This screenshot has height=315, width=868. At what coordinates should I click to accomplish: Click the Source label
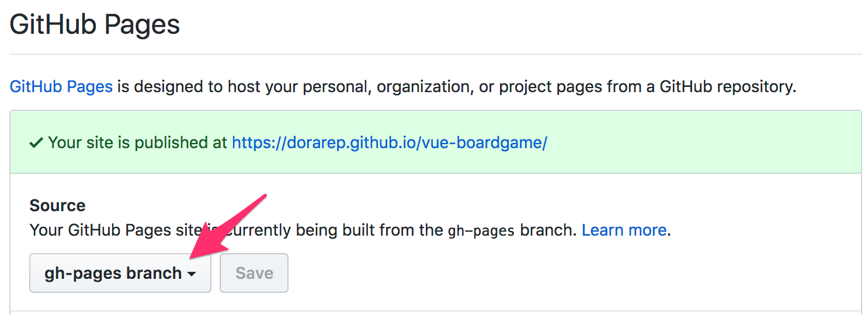tap(57, 205)
